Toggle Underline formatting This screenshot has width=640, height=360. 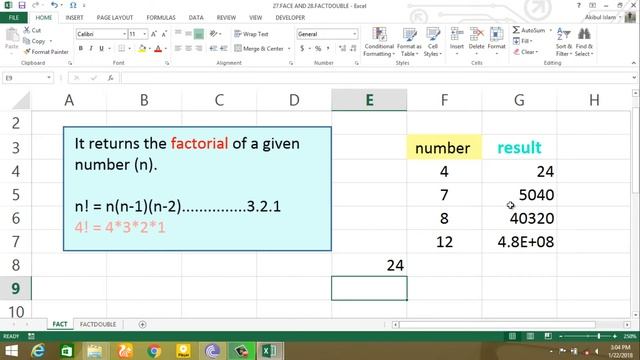(101, 49)
